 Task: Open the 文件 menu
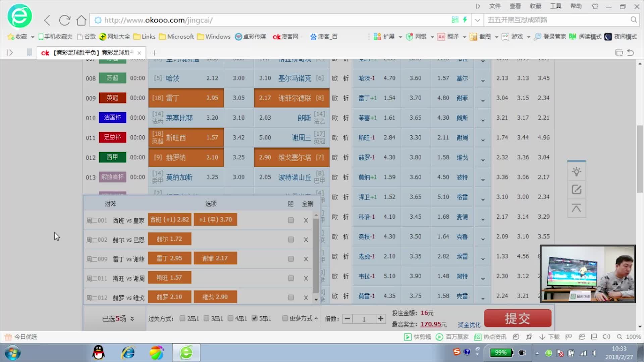[x=495, y=6]
